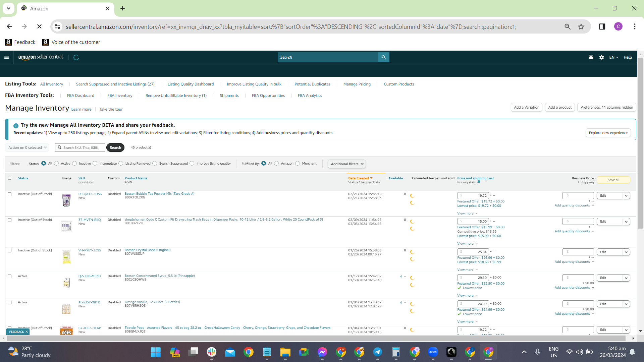Sort by the Date Created column
Viewport: 644px width, 362px height.
coord(360,178)
